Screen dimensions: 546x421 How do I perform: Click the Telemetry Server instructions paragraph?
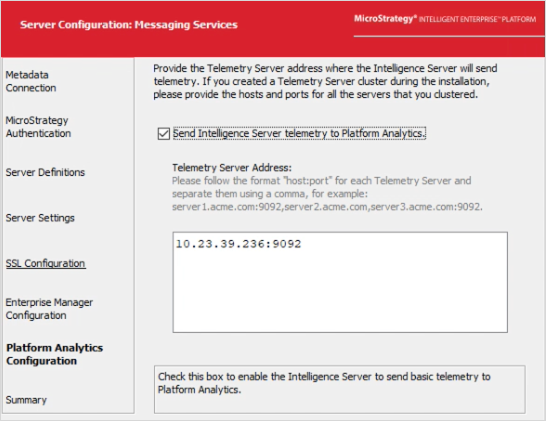coord(325,81)
